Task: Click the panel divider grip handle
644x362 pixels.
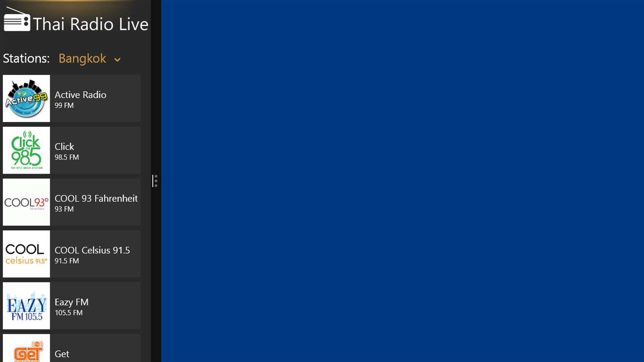Action: 155,181
